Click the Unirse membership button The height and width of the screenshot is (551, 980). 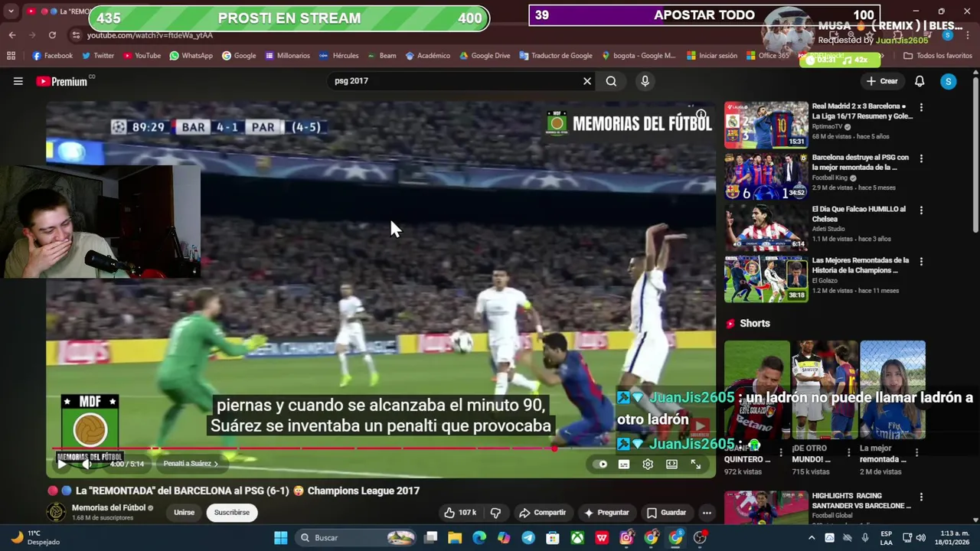pos(184,513)
